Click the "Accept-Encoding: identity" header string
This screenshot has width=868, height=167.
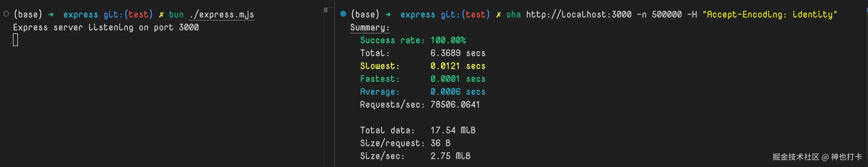770,14
